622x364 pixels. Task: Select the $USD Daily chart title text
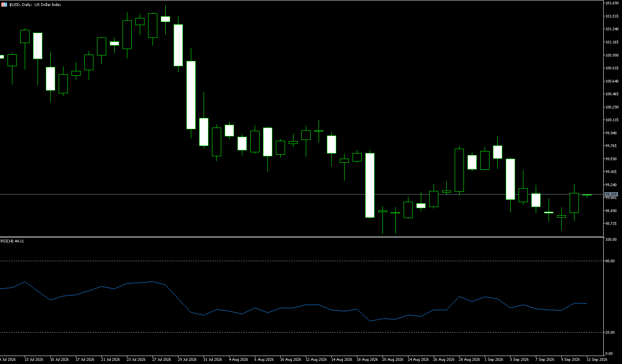point(35,5)
